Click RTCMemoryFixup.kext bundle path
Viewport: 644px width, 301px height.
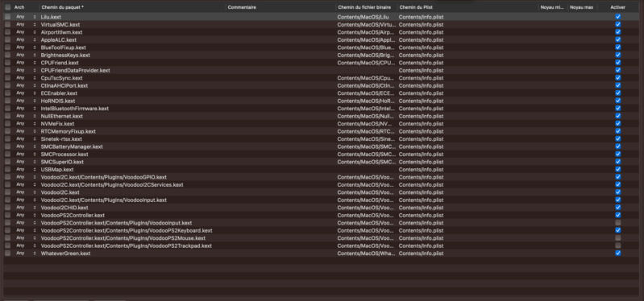tap(69, 131)
